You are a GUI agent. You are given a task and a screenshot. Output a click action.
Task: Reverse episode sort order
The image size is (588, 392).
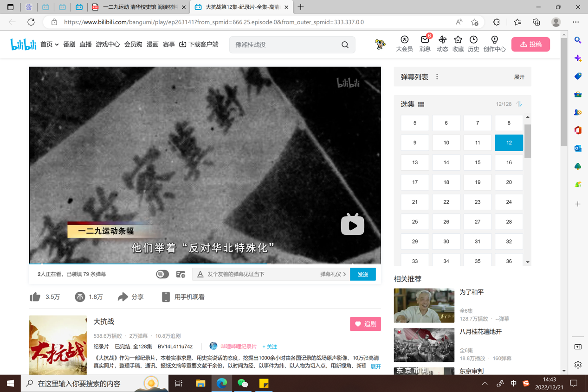pyautogui.click(x=519, y=104)
